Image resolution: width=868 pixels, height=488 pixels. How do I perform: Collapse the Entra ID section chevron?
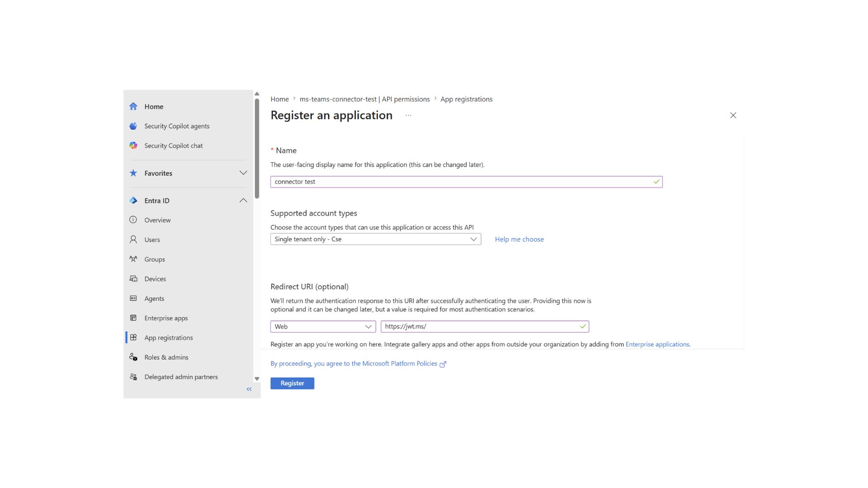pos(243,201)
